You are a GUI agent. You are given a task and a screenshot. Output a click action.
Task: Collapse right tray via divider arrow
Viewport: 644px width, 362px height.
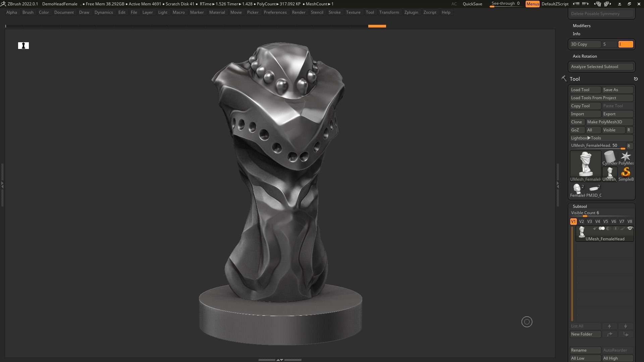coord(558,184)
